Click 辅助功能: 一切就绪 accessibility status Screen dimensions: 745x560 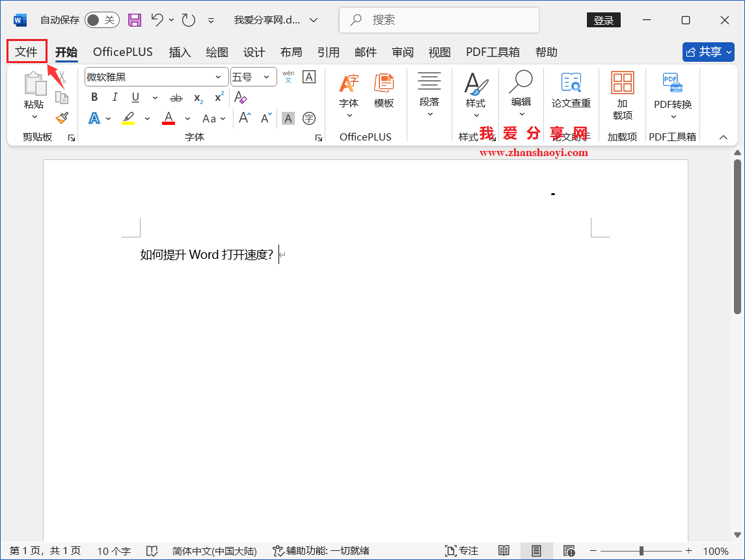[x=321, y=551]
